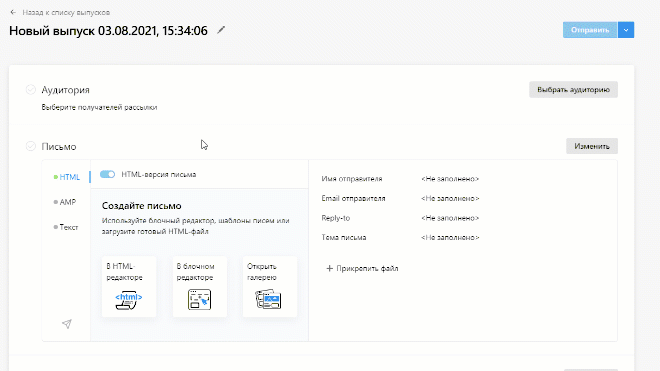Image resolution: width=660 pixels, height=371 pixels.
Task: Expand the send options dropdown arrow
Action: tap(626, 30)
